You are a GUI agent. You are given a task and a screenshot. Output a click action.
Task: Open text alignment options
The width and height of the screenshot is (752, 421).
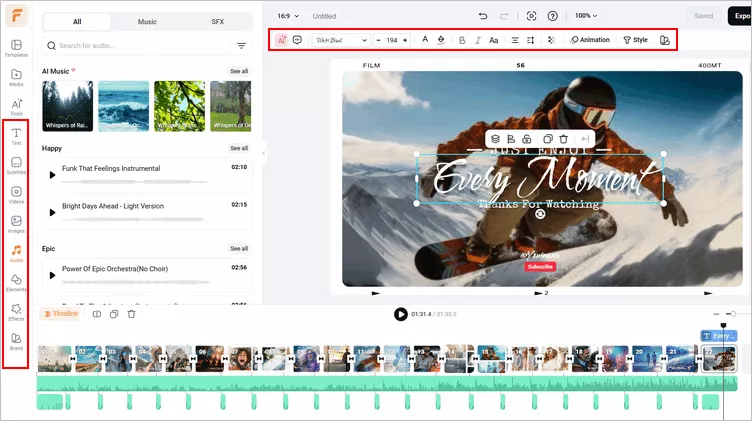pyautogui.click(x=515, y=40)
